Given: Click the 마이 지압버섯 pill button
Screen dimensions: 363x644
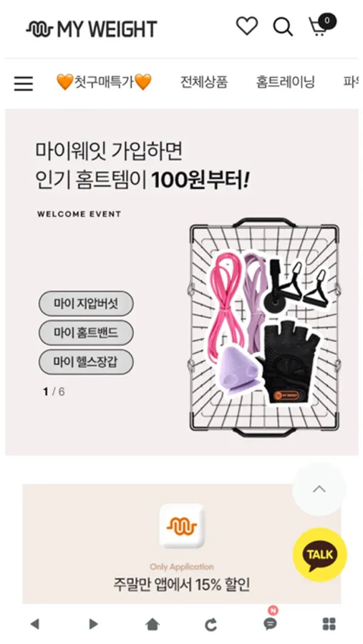Looking at the screenshot, I should 86,303.
